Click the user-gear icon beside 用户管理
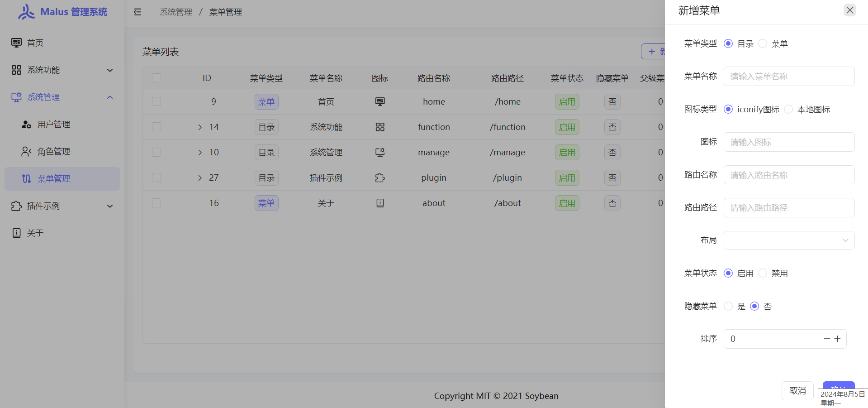The height and width of the screenshot is (408, 868). click(27, 124)
